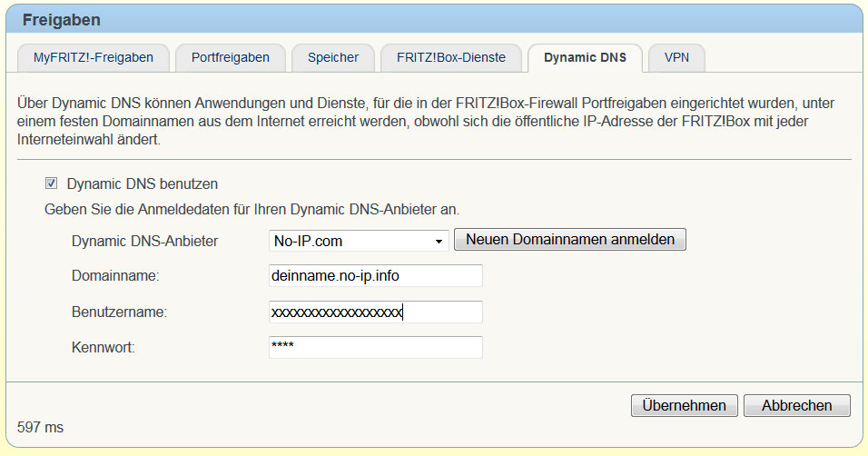868x456 pixels.
Task: Apply settings with the Übernehmen button
Action: 684,405
